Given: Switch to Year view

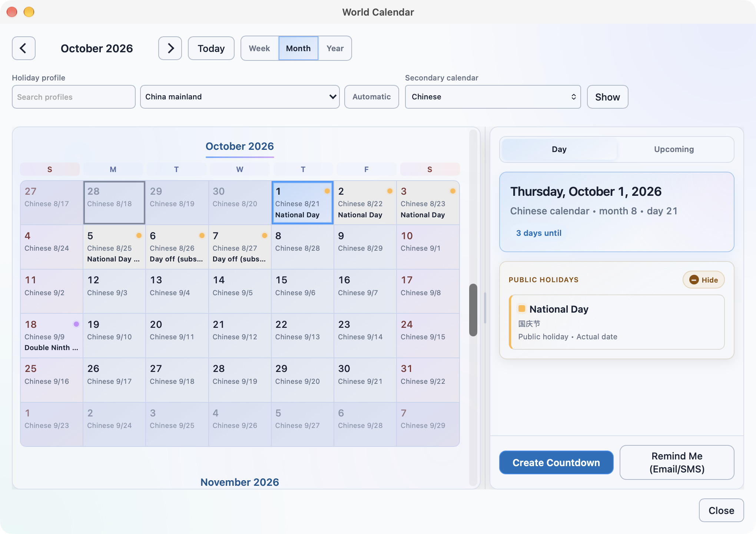Looking at the screenshot, I should coord(335,48).
